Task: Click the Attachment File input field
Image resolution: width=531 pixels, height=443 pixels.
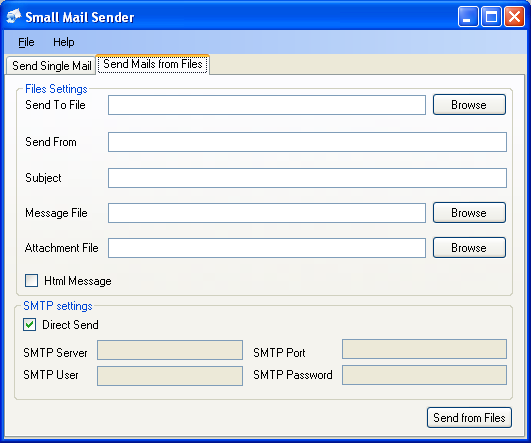Action: point(267,248)
